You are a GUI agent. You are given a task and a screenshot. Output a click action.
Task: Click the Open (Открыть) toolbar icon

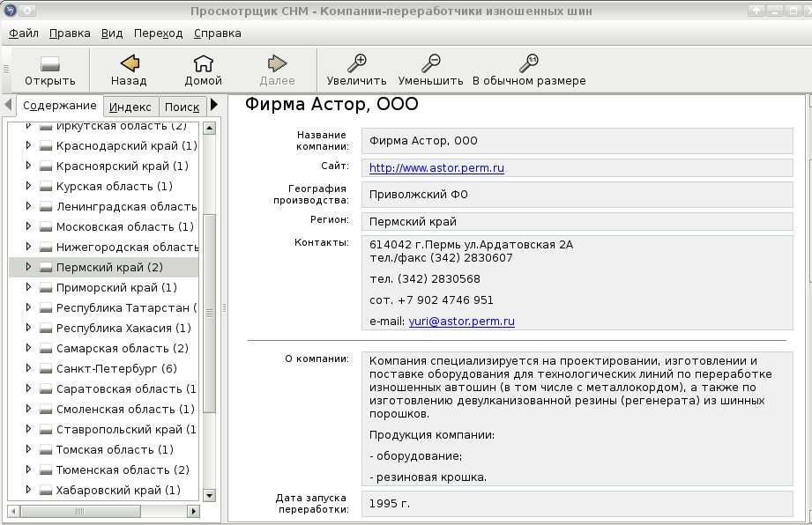(49, 63)
